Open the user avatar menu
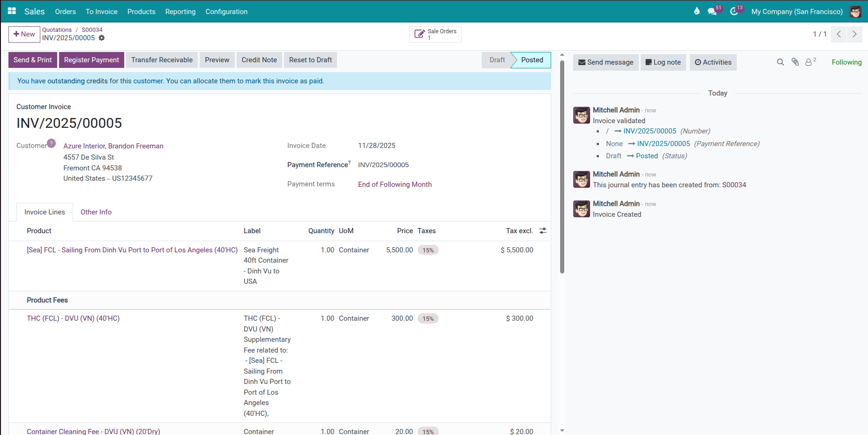868x435 pixels. 855,11
